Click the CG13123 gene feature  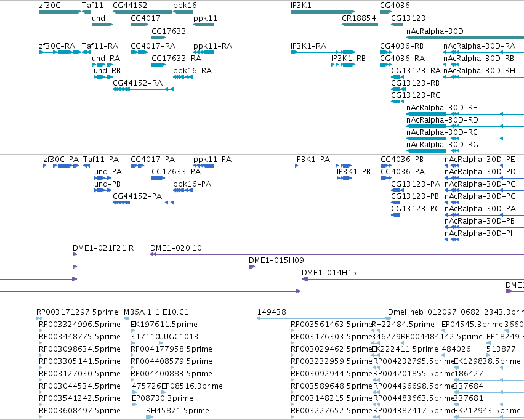point(397,25)
